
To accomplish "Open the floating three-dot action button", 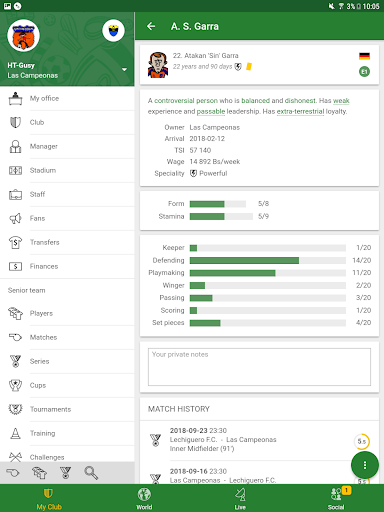I will tap(365, 465).
